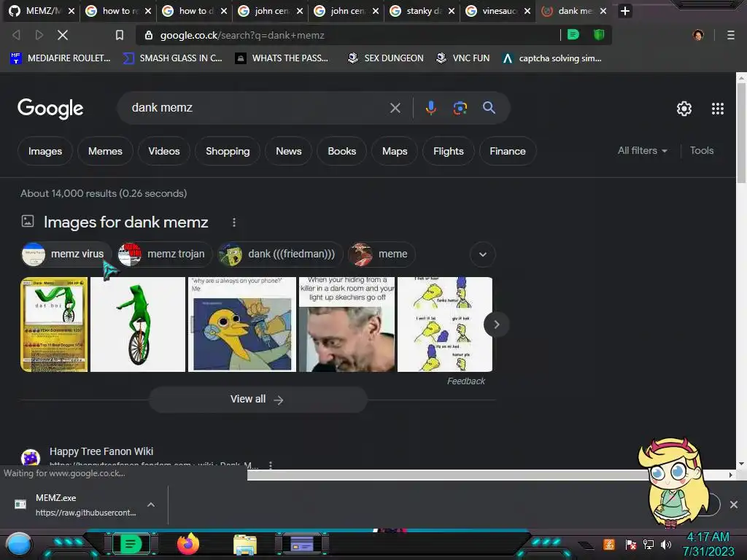Select the Books filter

[342, 151]
